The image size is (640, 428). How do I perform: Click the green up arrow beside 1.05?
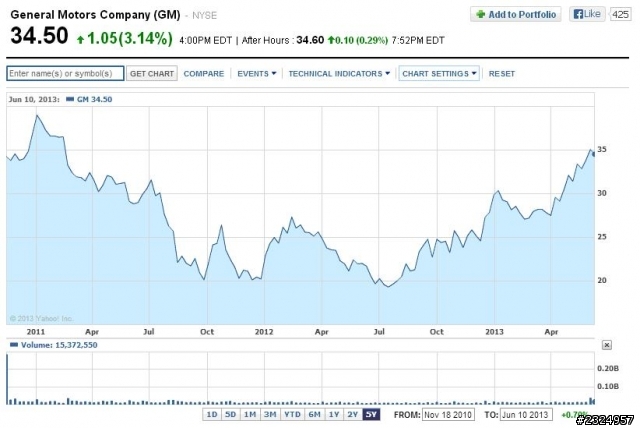(x=81, y=40)
